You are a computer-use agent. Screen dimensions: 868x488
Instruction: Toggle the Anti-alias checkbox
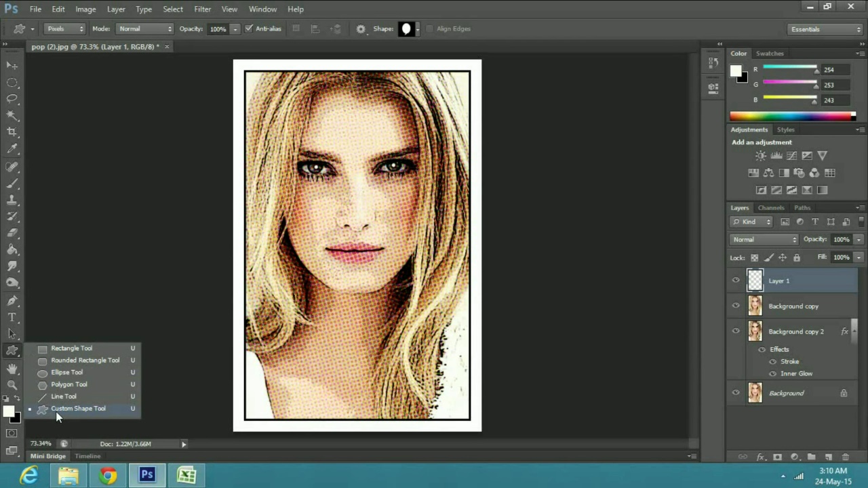(249, 28)
